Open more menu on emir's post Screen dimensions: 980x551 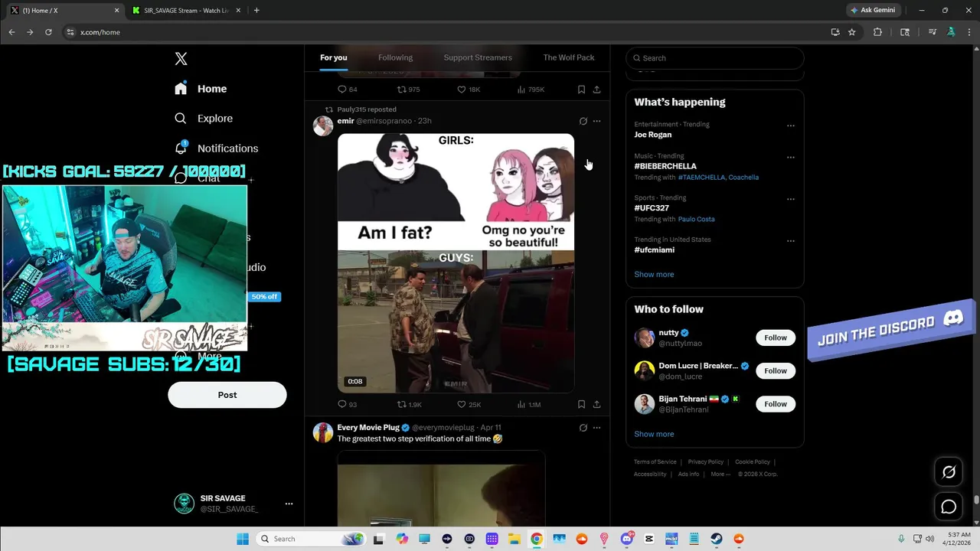[596, 121]
